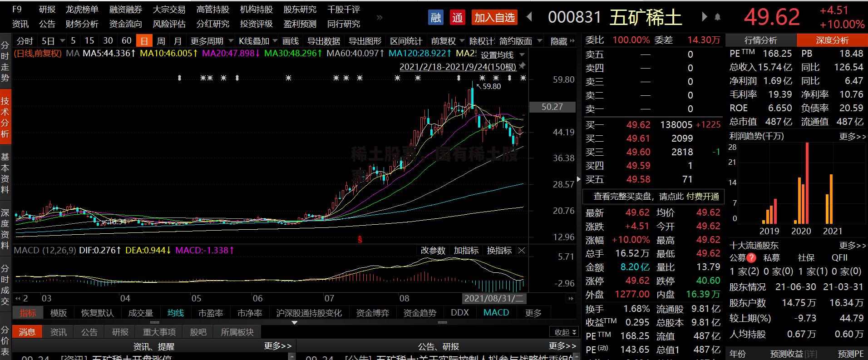
Task: Toggle 成交量 volume indicator
Action: (141, 313)
